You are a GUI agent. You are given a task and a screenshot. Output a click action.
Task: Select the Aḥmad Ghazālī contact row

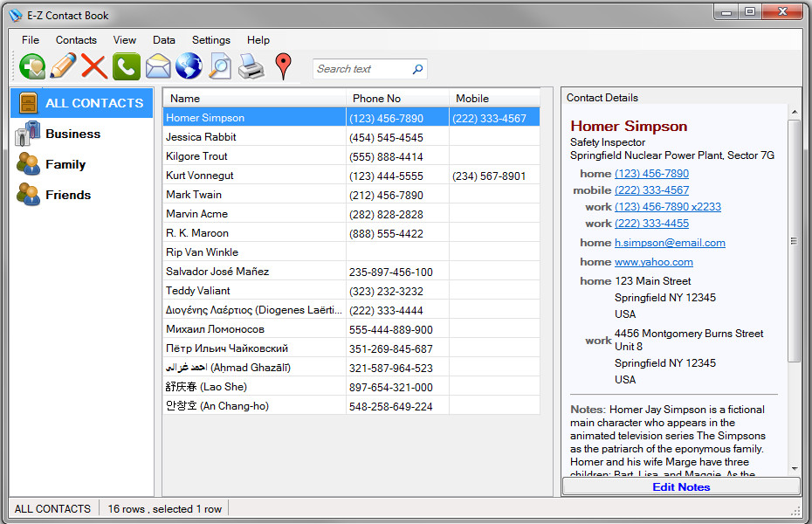pyautogui.click(x=351, y=367)
